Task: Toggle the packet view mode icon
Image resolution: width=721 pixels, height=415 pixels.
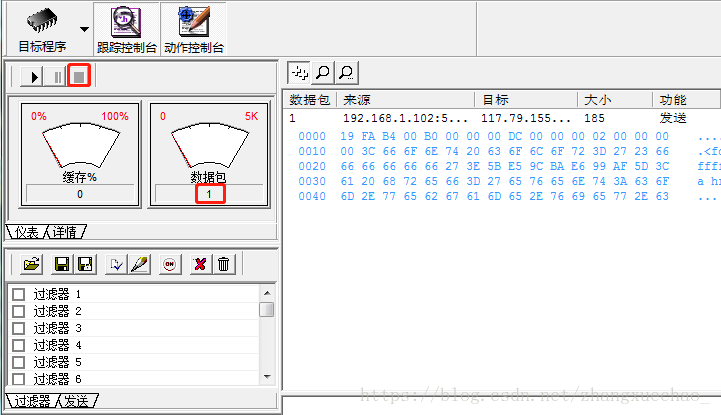Action: click(299, 73)
